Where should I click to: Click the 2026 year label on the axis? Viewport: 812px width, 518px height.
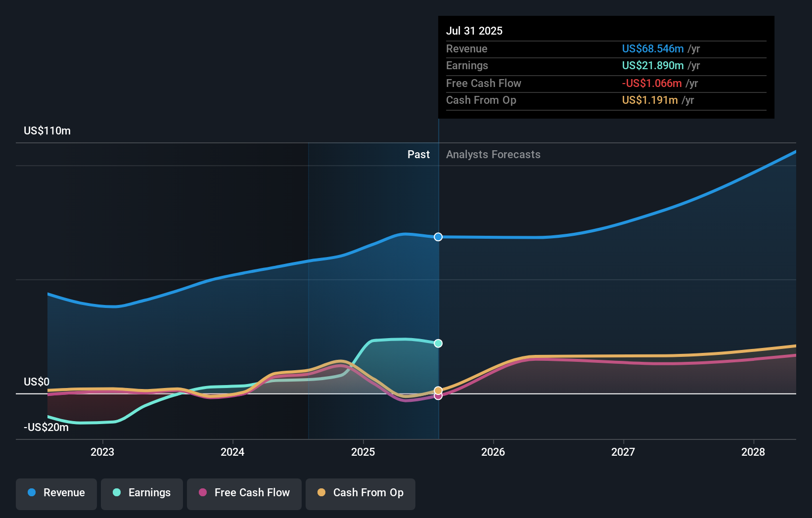(493, 452)
